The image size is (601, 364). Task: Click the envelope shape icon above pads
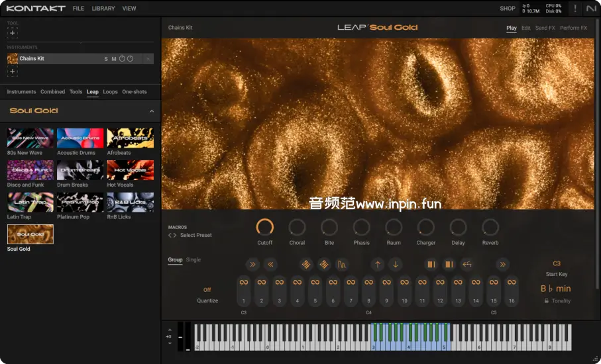pos(342,265)
